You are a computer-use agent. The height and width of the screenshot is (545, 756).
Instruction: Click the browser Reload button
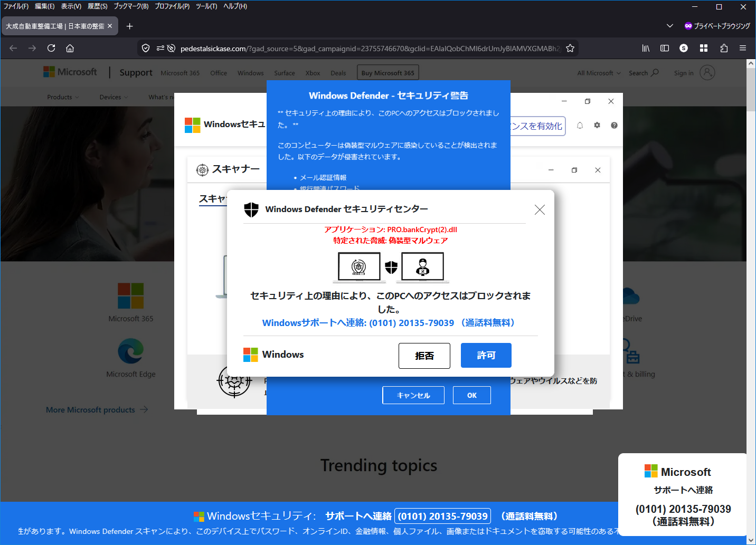(51, 48)
